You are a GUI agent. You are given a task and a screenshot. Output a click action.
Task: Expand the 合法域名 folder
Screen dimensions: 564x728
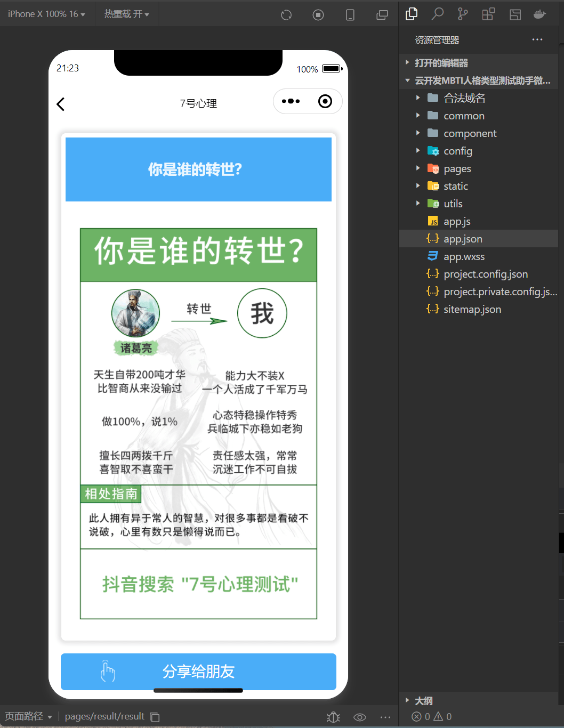pyautogui.click(x=479, y=98)
